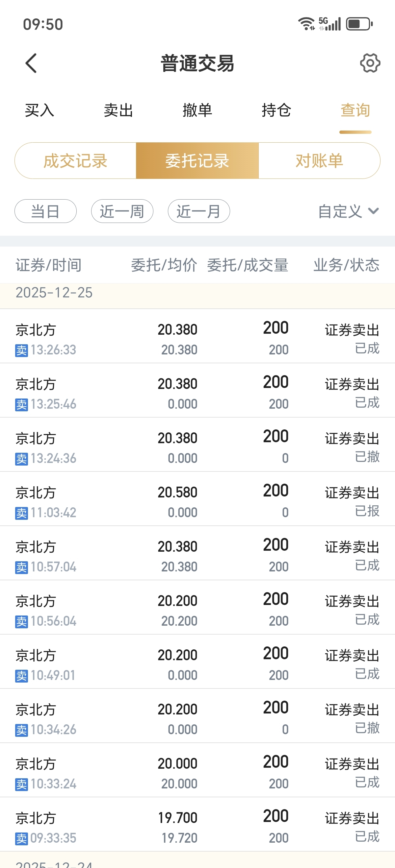The height and width of the screenshot is (868, 395).
Task: Switch to the 撤单 tab
Action: (197, 110)
